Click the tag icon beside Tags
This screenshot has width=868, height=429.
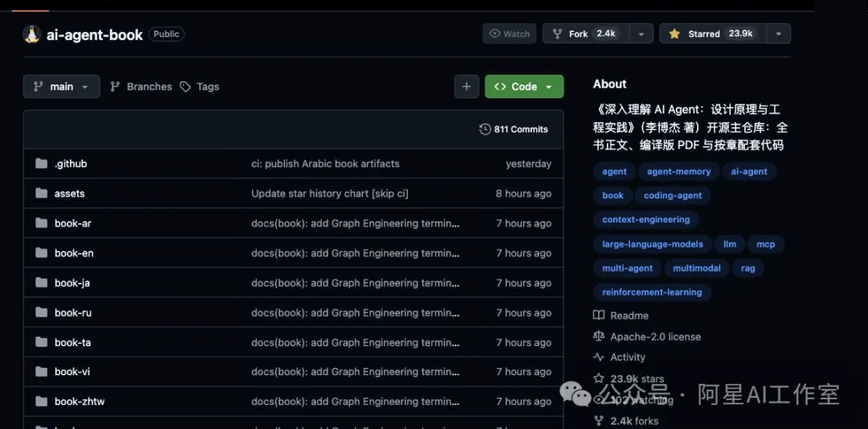pos(186,87)
